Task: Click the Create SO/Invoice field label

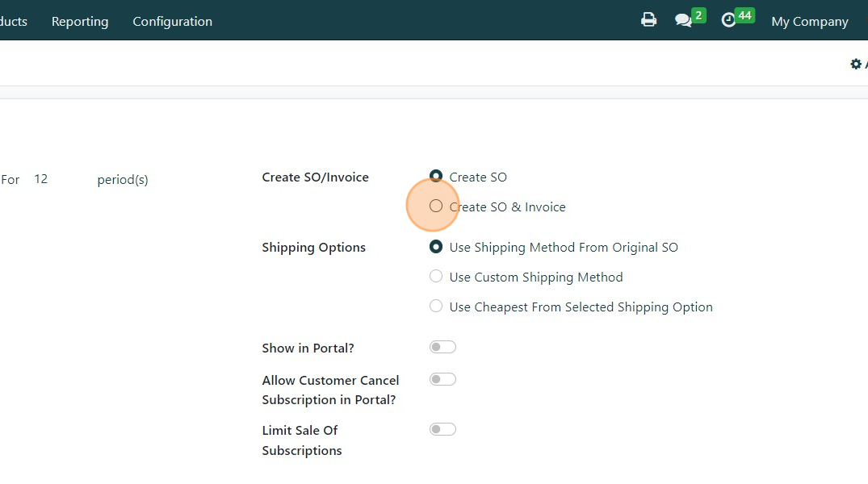Action: point(315,177)
